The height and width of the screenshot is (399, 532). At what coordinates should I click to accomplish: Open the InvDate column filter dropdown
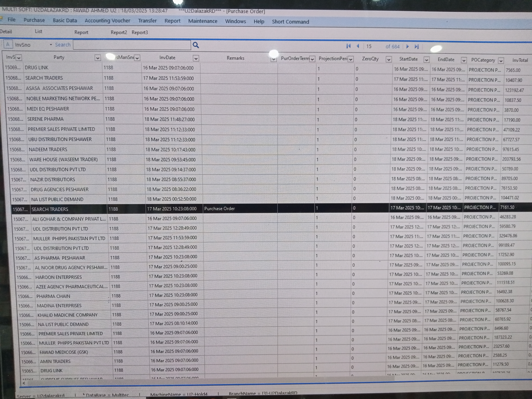coord(196,58)
